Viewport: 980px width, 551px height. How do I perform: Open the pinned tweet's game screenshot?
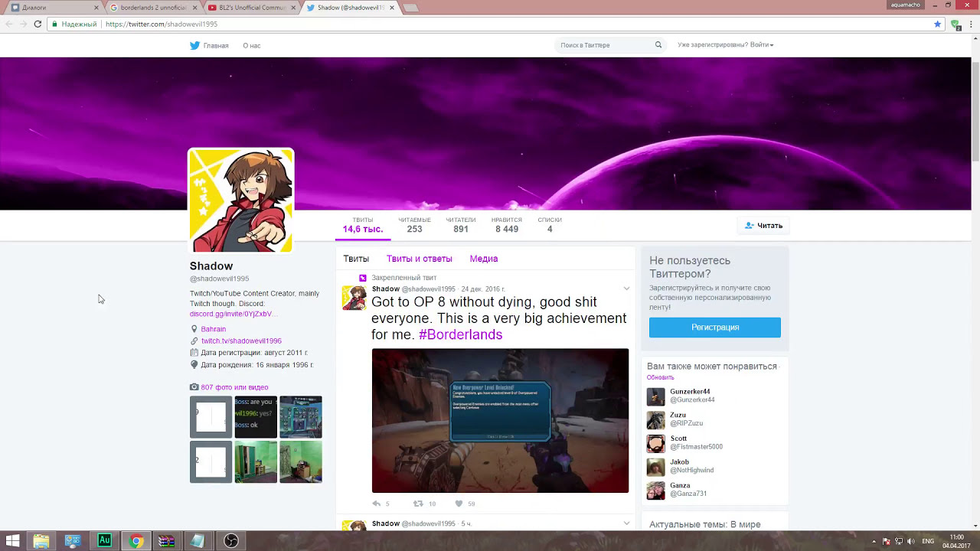500,421
